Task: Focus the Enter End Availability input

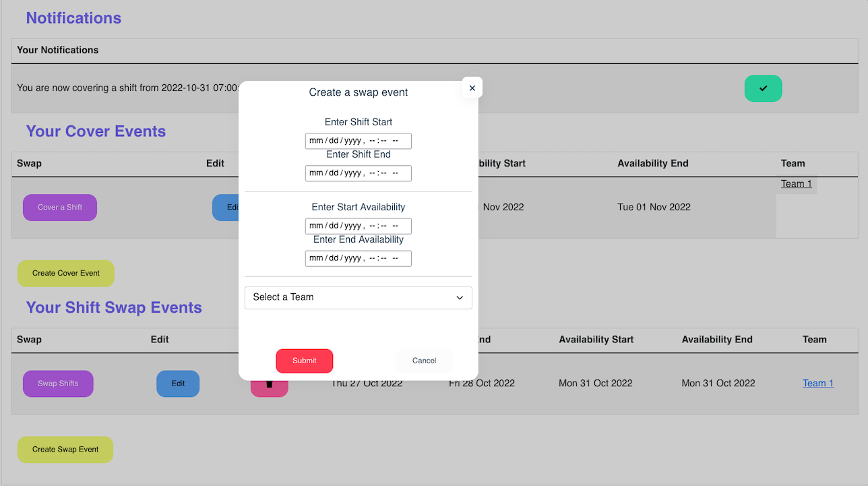Action: 358,258
